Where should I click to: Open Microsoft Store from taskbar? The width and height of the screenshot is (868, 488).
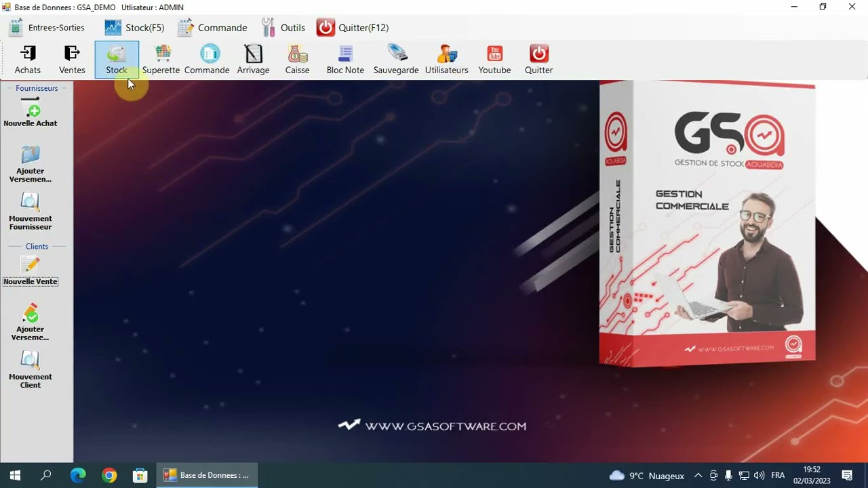(x=140, y=475)
